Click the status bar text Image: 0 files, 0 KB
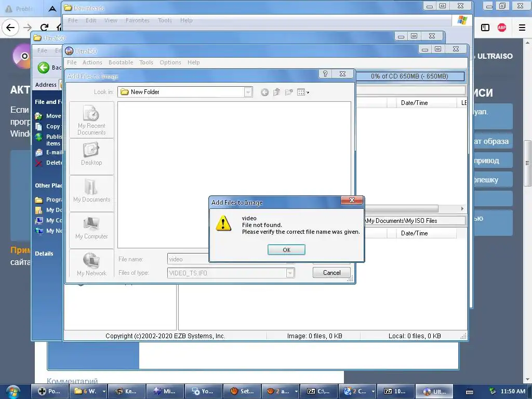532x399 pixels. click(x=314, y=336)
